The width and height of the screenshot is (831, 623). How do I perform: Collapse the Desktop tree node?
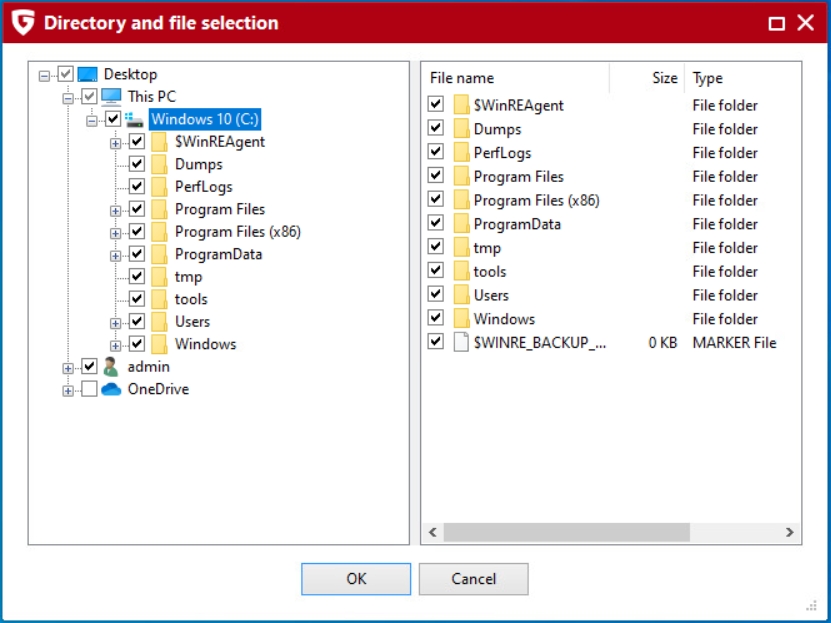[x=45, y=76]
